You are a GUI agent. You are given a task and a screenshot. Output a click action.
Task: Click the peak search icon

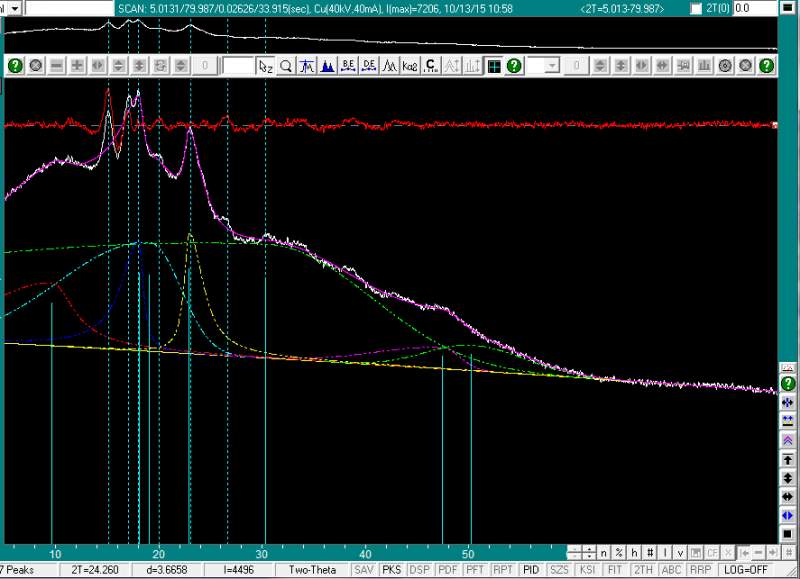coord(306,66)
